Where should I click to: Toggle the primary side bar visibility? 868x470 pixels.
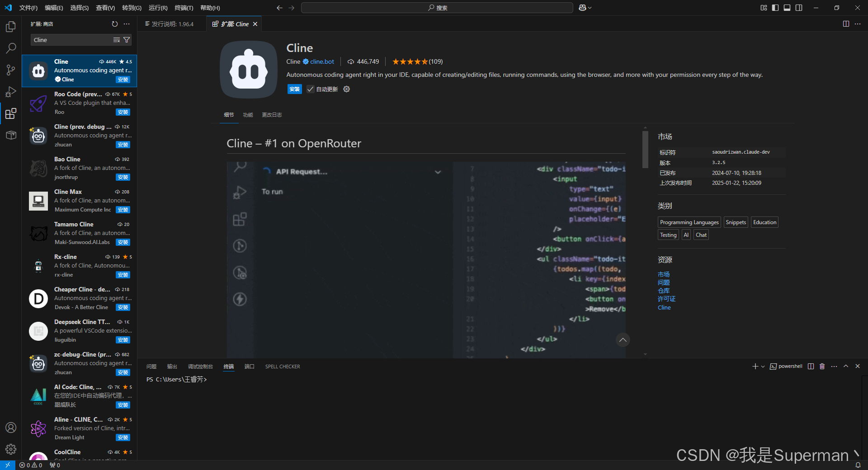click(775, 8)
